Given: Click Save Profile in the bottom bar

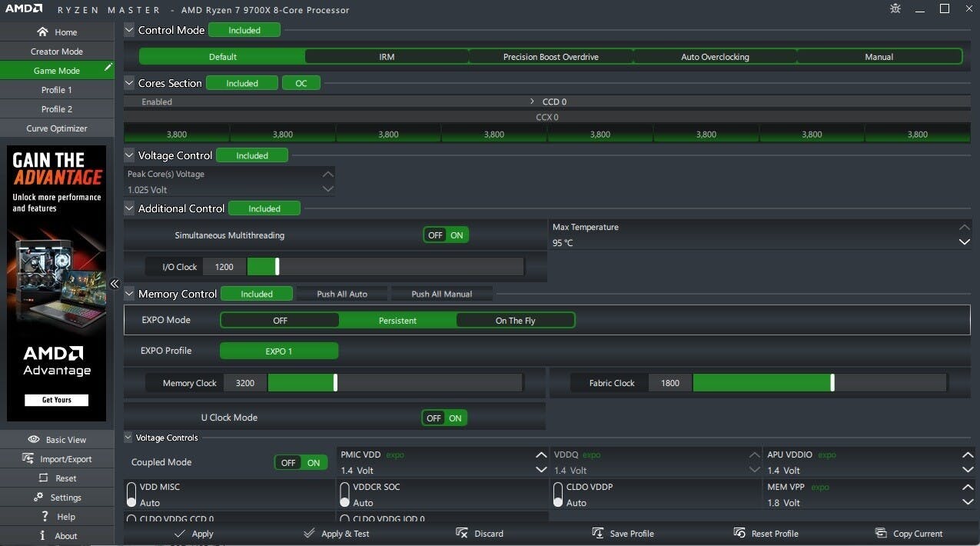Looking at the screenshot, I should (x=623, y=534).
